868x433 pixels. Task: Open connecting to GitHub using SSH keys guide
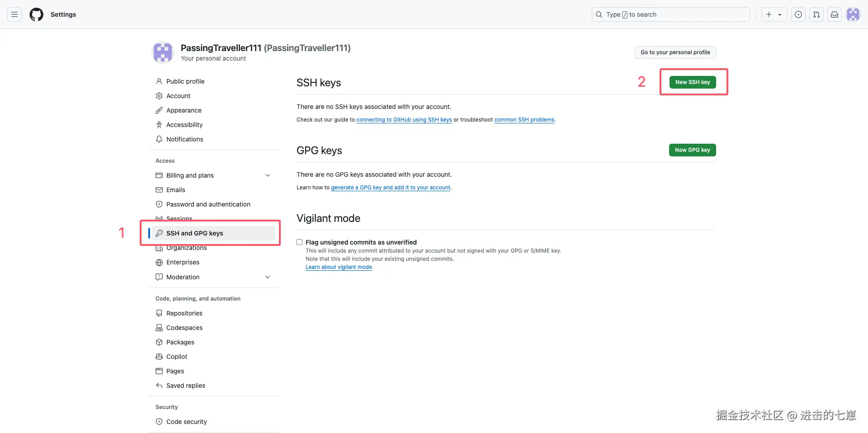[404, 120]
